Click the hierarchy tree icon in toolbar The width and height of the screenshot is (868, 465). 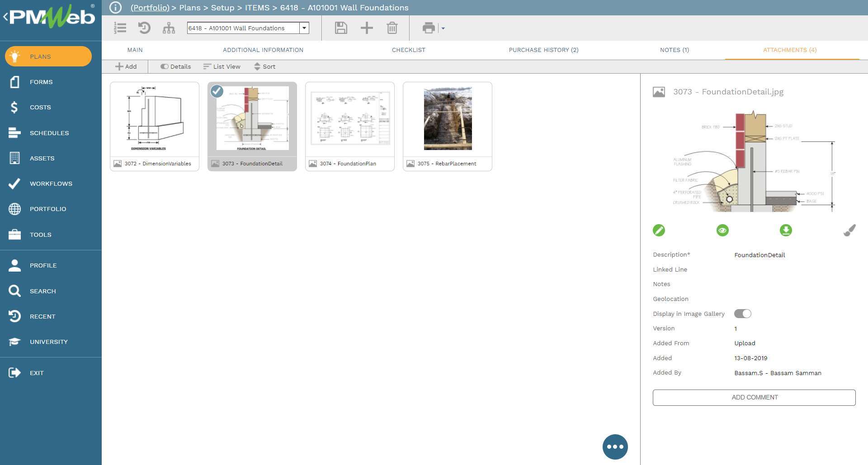169,28
